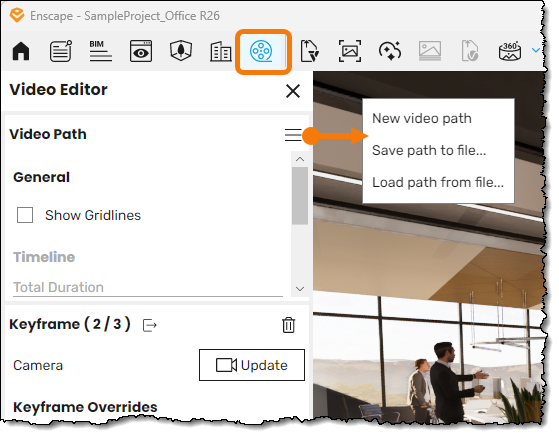Click the View Management eye icon
This screenshot has height=436, width=559.
[x=141, y=51]
